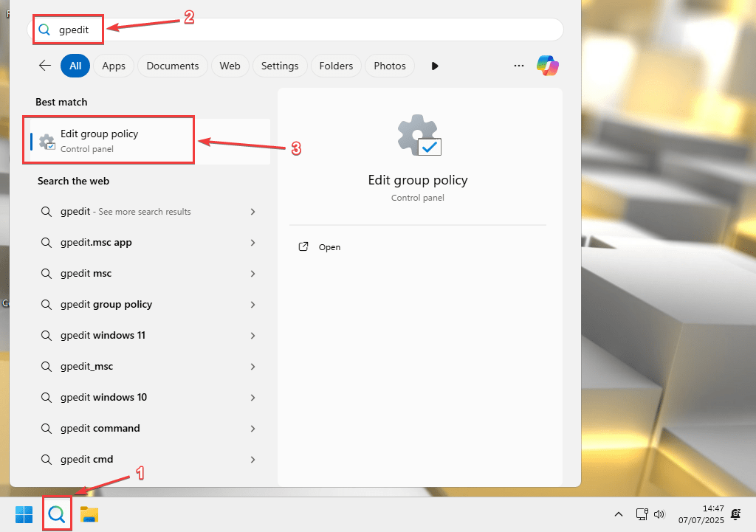Click the volume speaker tray icon
756x532 pixels.
(659, 514)
